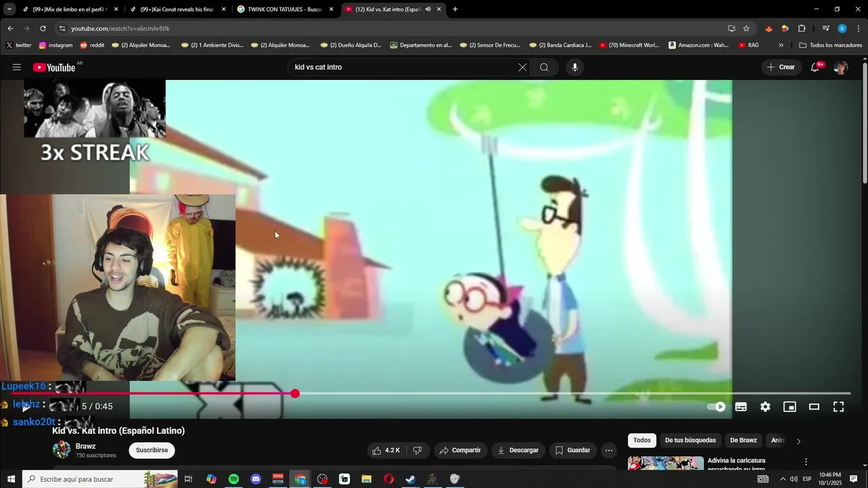Select the De Brawz filter chip
The width and height of the screenshot is (868, 488).
[x=743, y=441]
